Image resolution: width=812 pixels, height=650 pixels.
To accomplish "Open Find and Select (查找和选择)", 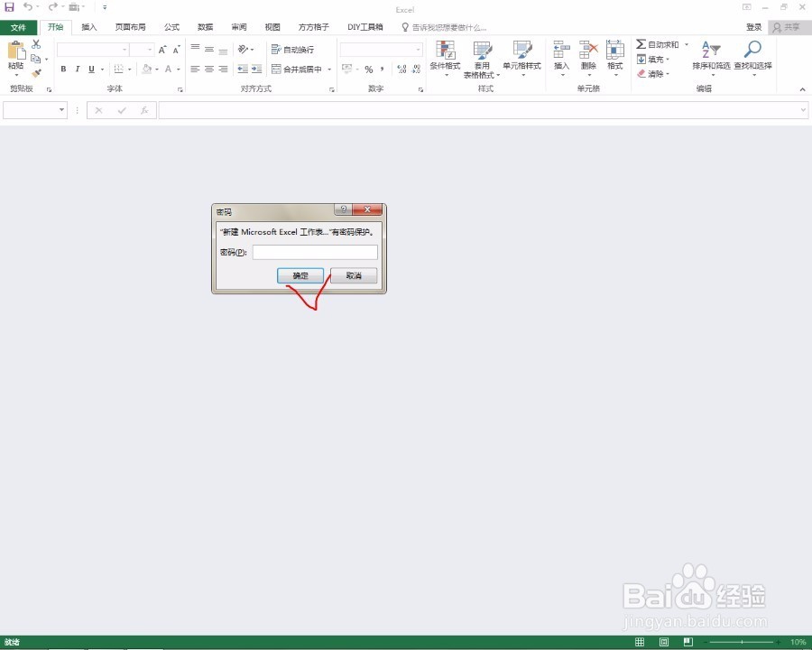I will [x=753, y=58].
